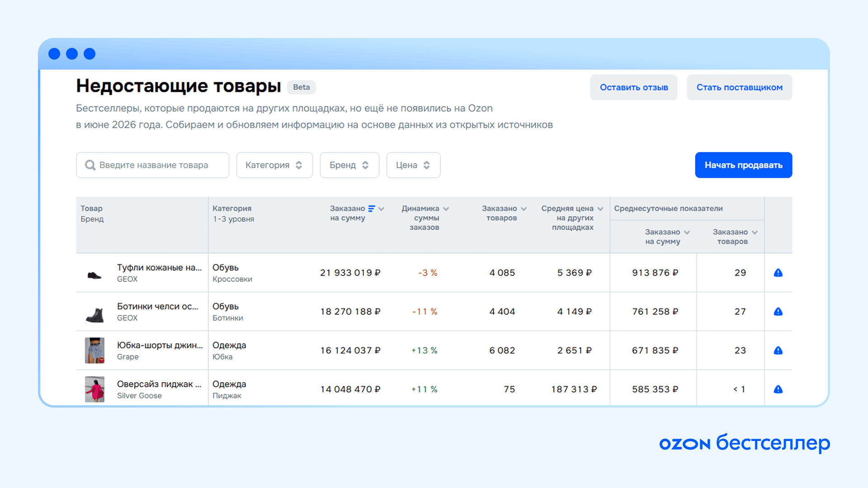Expand the Заказано на сумму column chevron
This screenshot has height=488, width=868.
click(381, 209)
